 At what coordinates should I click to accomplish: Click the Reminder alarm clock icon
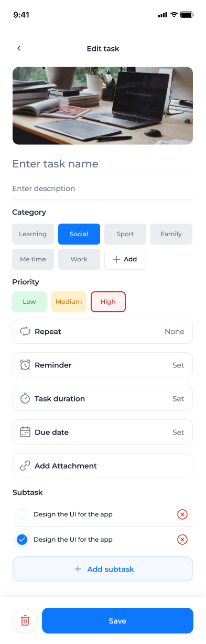[x=25, y=365]
